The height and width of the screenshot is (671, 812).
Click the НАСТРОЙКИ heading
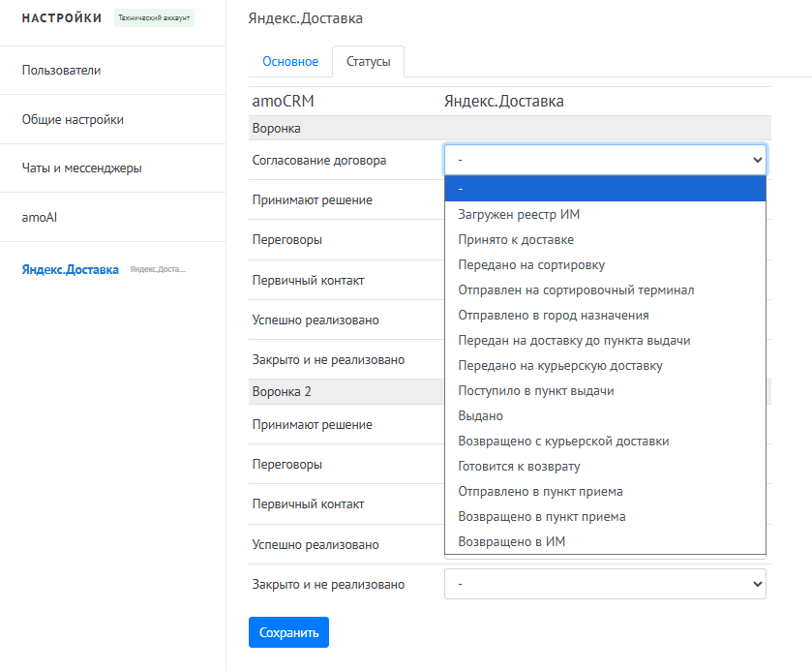[x=62, y=18]
